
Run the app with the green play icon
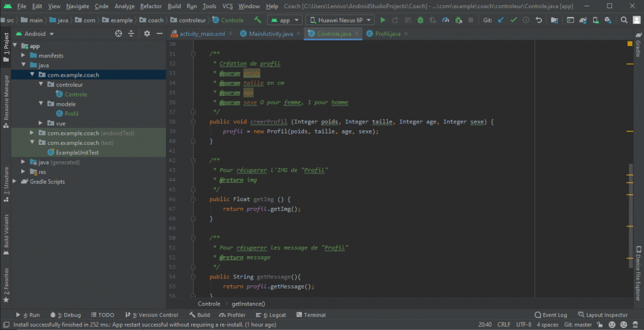382,20
